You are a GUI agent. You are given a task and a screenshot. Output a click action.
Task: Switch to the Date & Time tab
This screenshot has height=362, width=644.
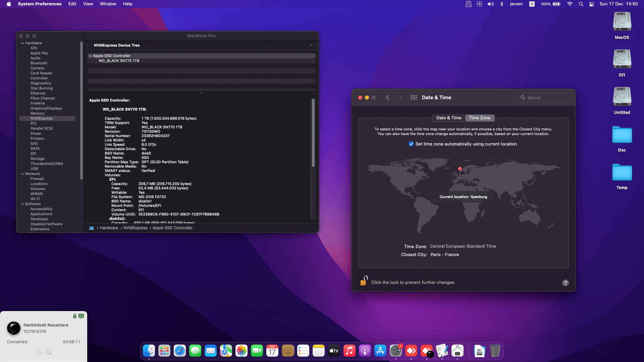448,118
